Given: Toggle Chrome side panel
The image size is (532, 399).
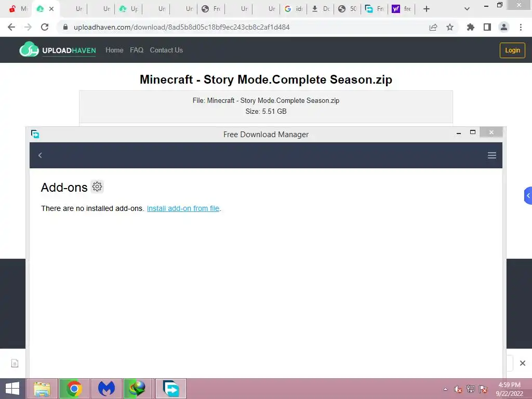Looking at the screenshot, I should coord(487,27).
